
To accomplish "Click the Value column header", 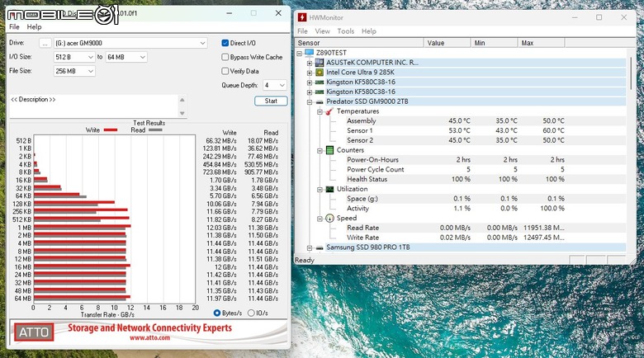I will (447, 43).
